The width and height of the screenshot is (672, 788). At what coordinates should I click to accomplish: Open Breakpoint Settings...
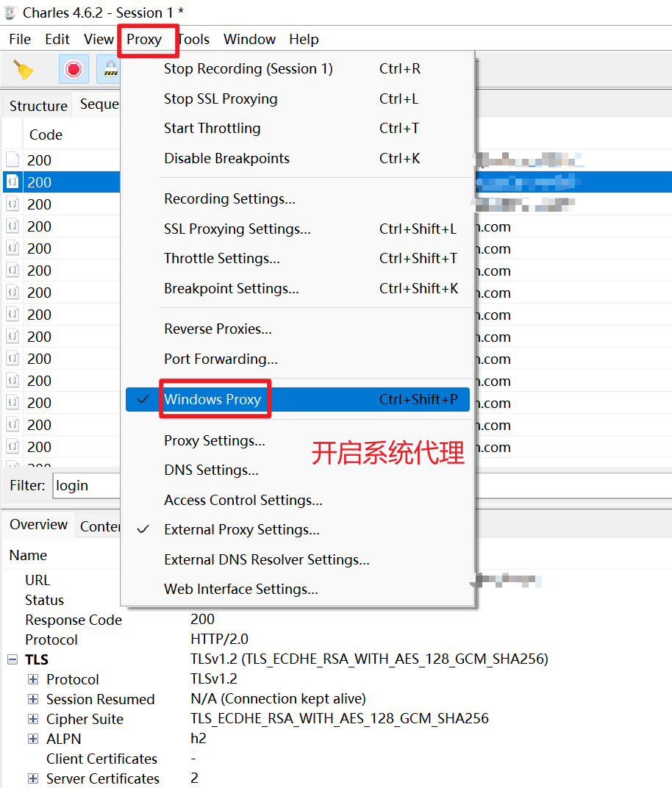298,288
